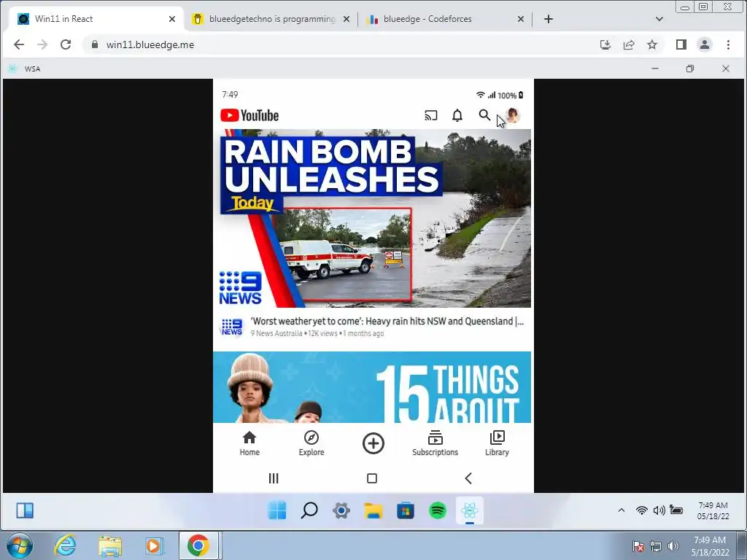
Task: Open Windows Media Player taskbar icon
Action: tap(154, 545)
